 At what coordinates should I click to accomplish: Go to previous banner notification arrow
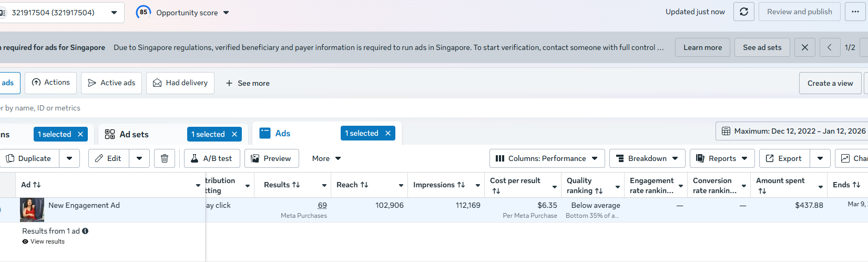(829, 47)
